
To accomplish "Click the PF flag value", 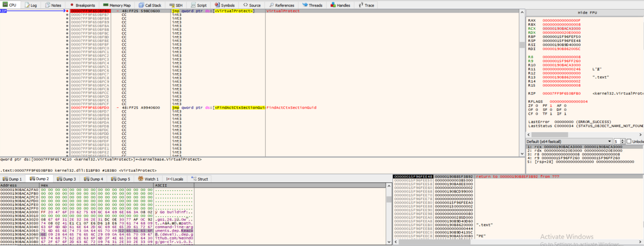I will [551, 106].
